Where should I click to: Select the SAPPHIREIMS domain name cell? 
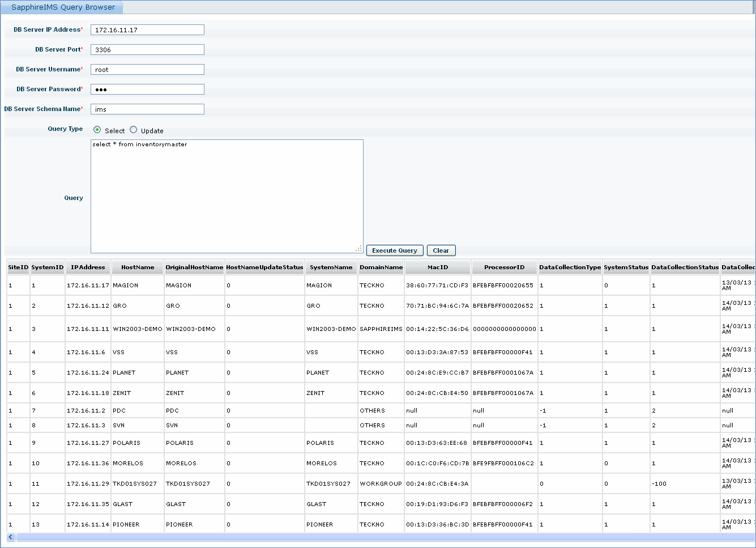381,329
